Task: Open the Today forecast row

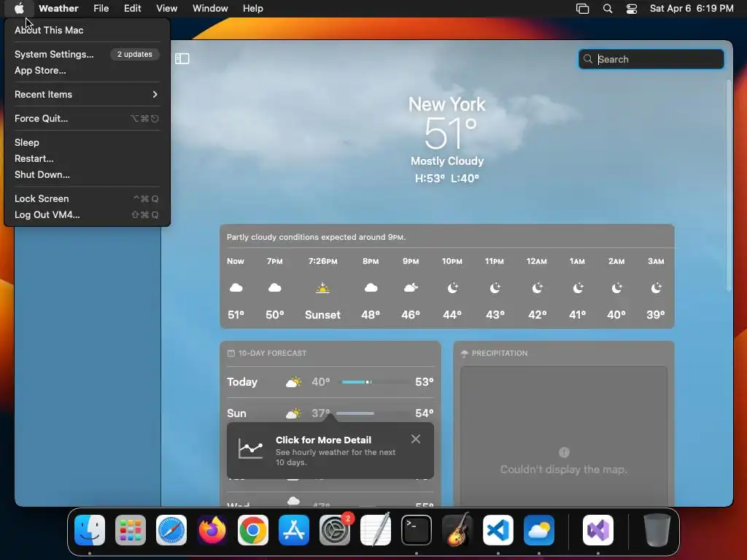Action: coord(330,382)
